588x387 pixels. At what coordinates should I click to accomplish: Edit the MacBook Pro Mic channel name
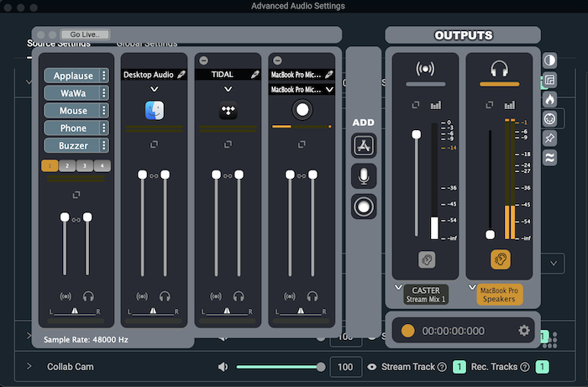point(329,75)
